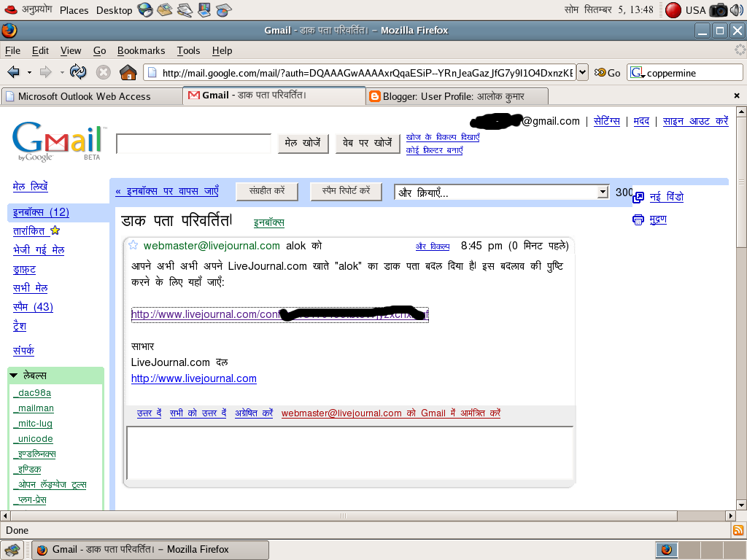Open Forward history dropdown arrow
The width and height of the screenshot is (747, 560).
pyautogui.click(x=62, y=73)
